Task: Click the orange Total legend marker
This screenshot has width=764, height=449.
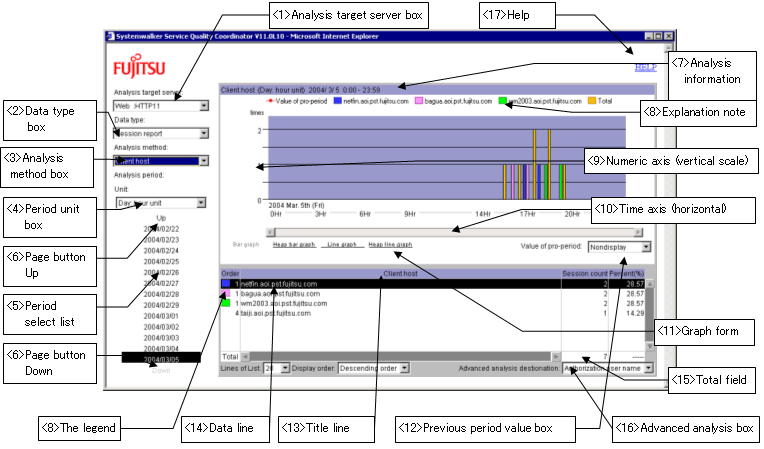Action: [592, 101]
